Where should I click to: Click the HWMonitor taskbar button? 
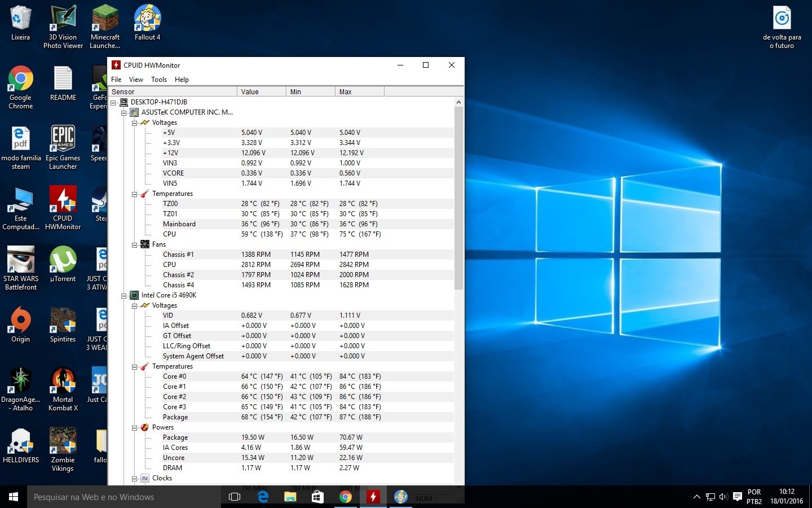click(x=373, y=497)
